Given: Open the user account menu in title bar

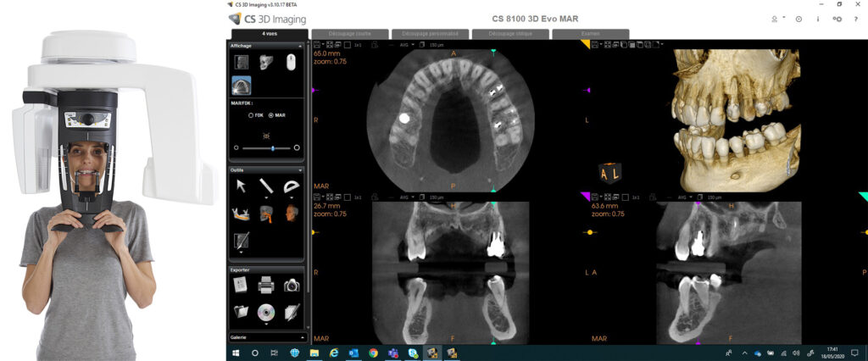Looking at the screenshot, I should (x=778, y=19).
